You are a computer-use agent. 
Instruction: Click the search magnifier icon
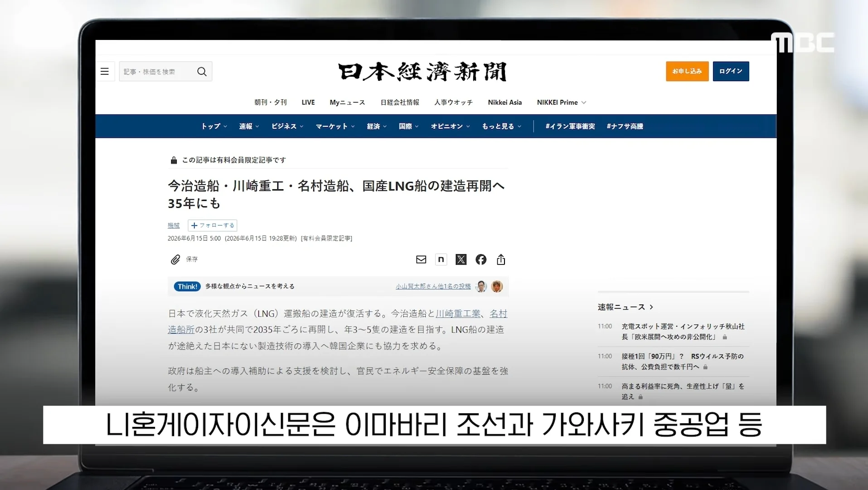coord(202,72)
